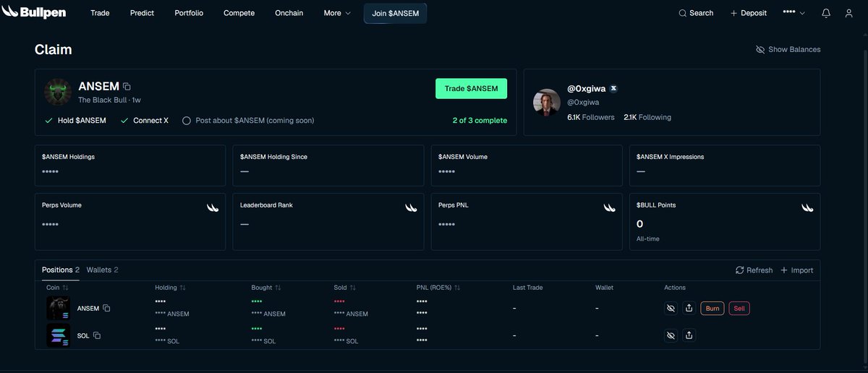868x373 pixels.
Task: Switch to the Positions tab
Action: point(61,270)
